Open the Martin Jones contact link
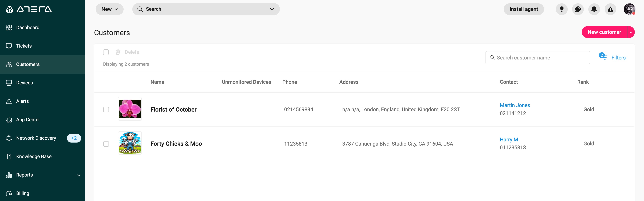644x201 pixels. pyautogui.click(x=515, y=105)
